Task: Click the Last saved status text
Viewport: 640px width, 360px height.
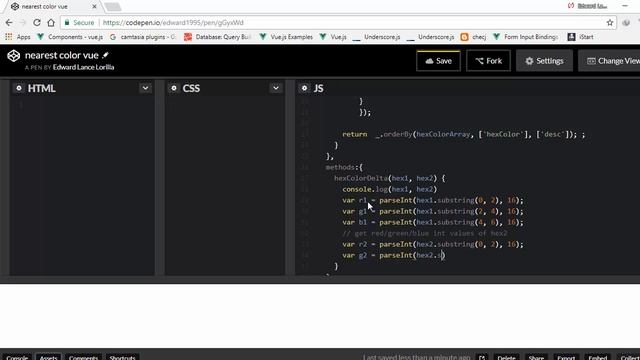Action: [417, 357]
